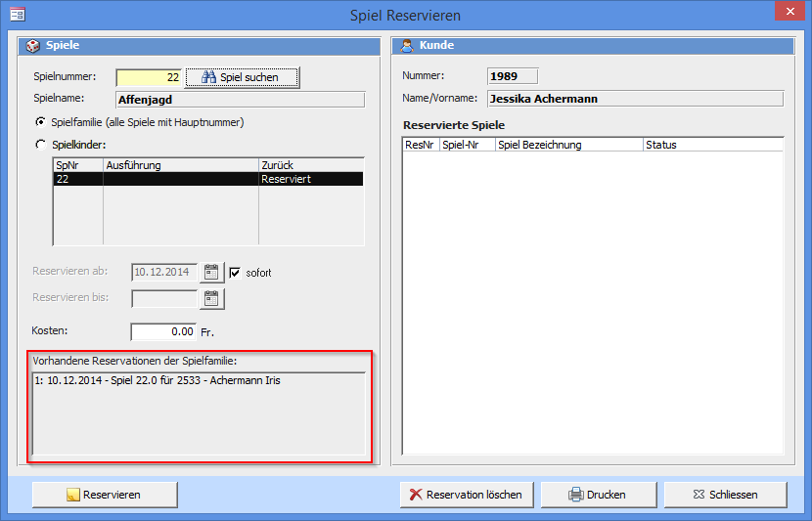Select Spielfamilie radio option
Image resolution: width=812 pixels, height=521 pixels.
40,122
